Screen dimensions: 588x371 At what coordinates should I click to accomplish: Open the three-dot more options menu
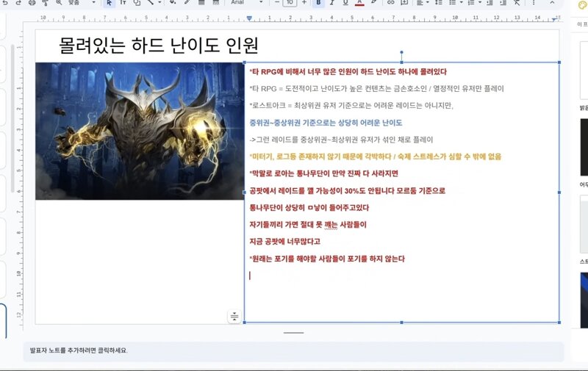point(534,3)
